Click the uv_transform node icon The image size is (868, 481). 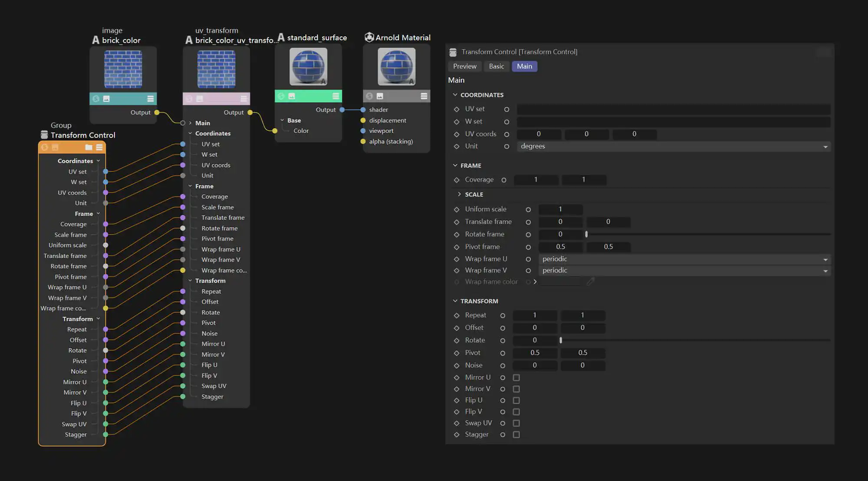[x=189, y=40]
